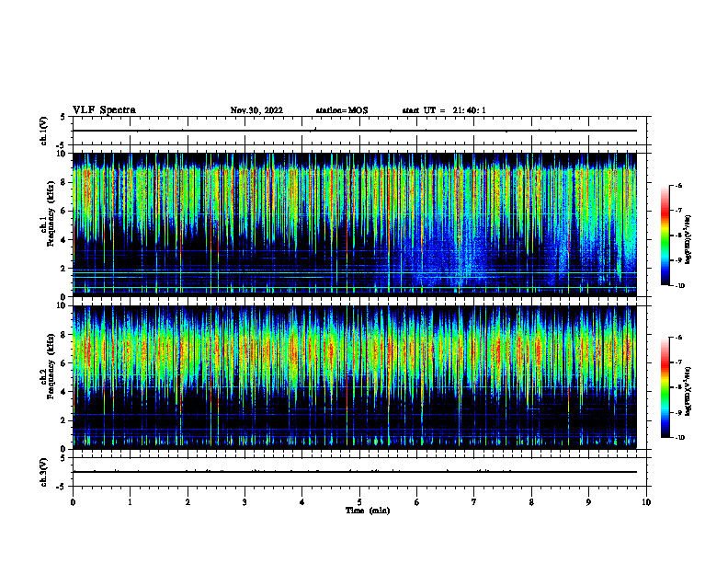This screenshot has height=563, width=728.
Task: Click the "-8" label on ch.2 colorbar
Action: (x=677, y=387)
